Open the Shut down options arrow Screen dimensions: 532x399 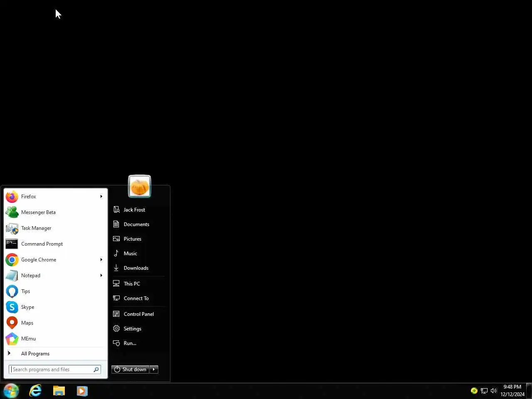154,369
